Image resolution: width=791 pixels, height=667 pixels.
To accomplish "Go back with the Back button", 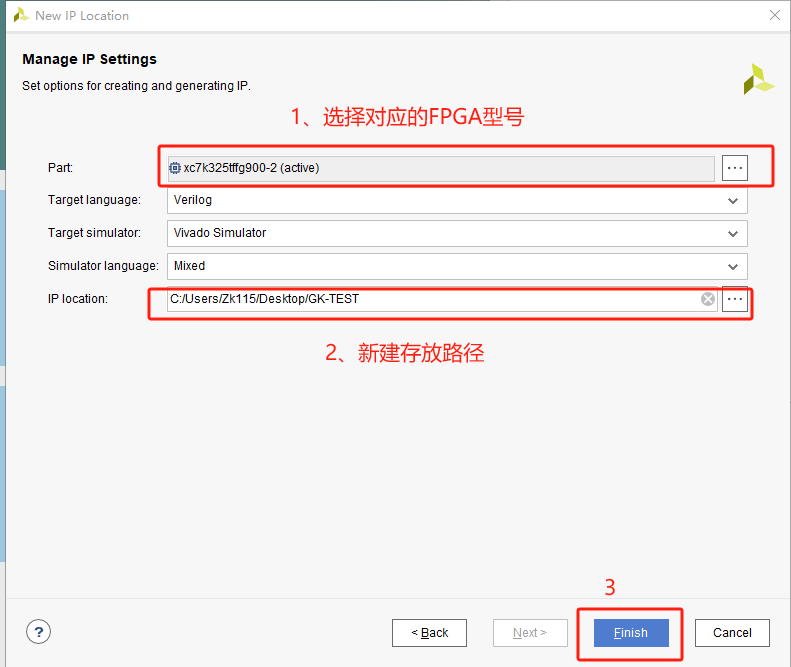I will [x=429, y=633].
